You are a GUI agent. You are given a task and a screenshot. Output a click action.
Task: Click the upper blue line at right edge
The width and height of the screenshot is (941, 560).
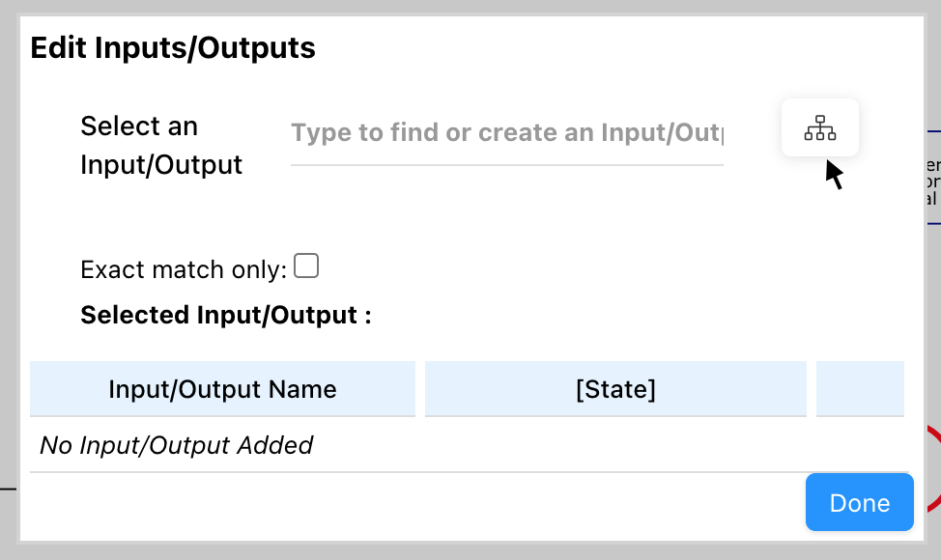point(933,130)
